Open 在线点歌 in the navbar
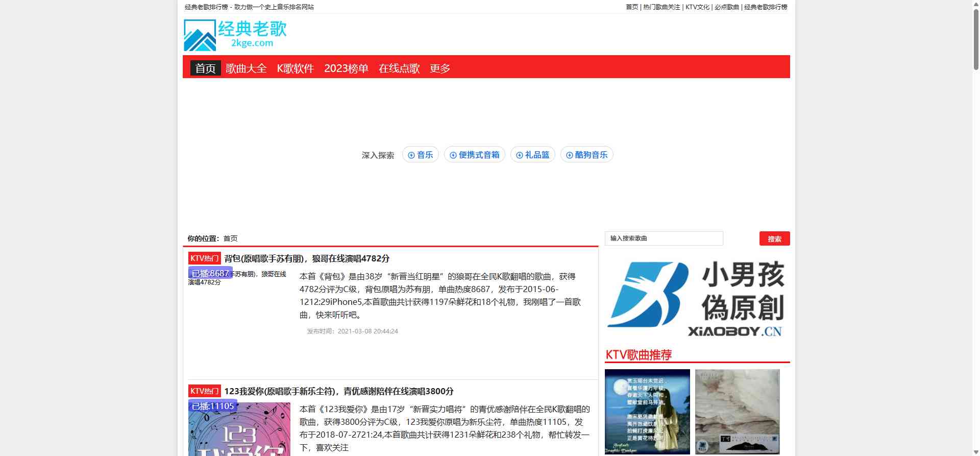The image size is (980, 456). [399, 68]
